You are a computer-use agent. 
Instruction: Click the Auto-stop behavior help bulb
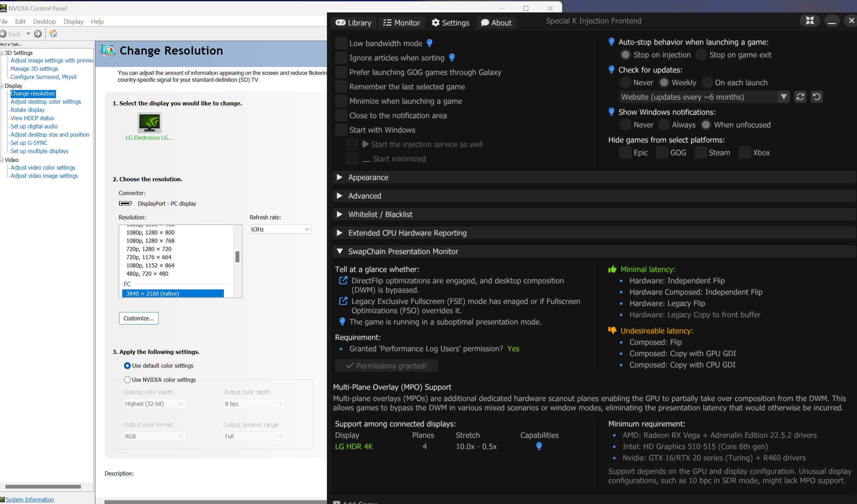(612, 42)
